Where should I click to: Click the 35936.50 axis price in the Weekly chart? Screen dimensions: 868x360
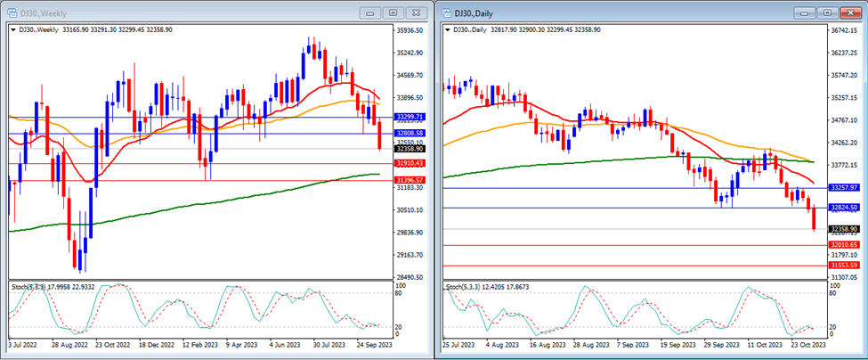410,30
